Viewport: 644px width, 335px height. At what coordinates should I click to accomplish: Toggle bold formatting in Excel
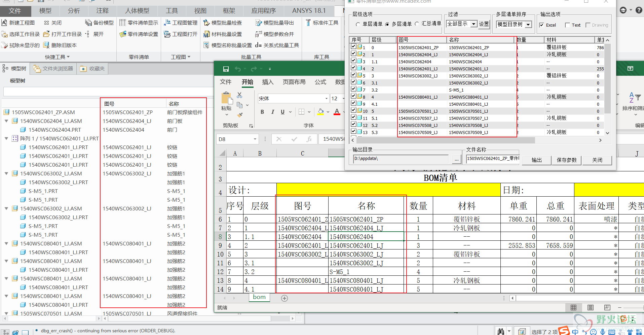262,112
